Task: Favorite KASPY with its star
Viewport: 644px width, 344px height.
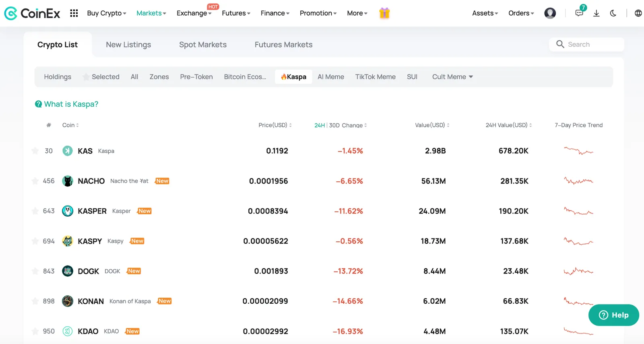Action: coord(35,241)
